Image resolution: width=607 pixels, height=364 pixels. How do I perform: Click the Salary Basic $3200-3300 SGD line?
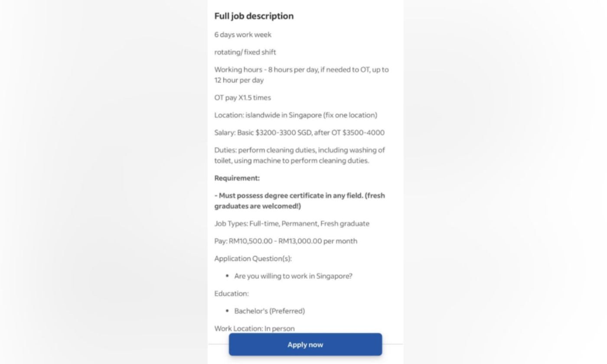(299, 133)
